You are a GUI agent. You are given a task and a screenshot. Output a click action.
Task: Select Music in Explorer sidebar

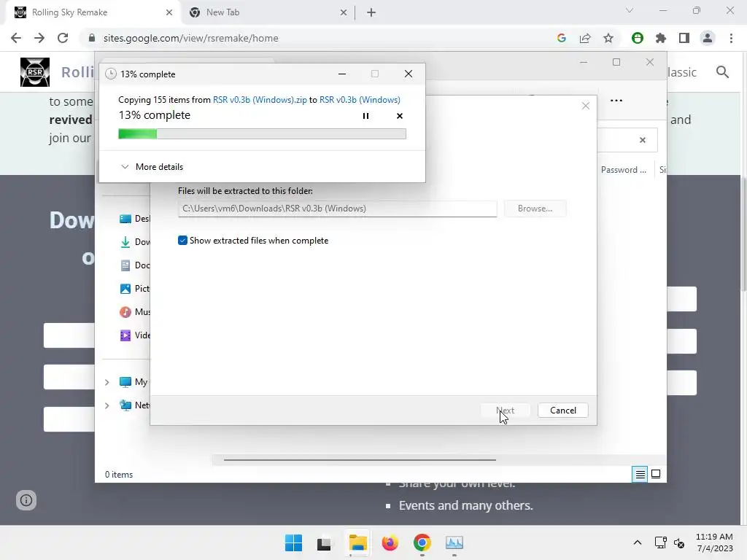click(x=135, y=312)
